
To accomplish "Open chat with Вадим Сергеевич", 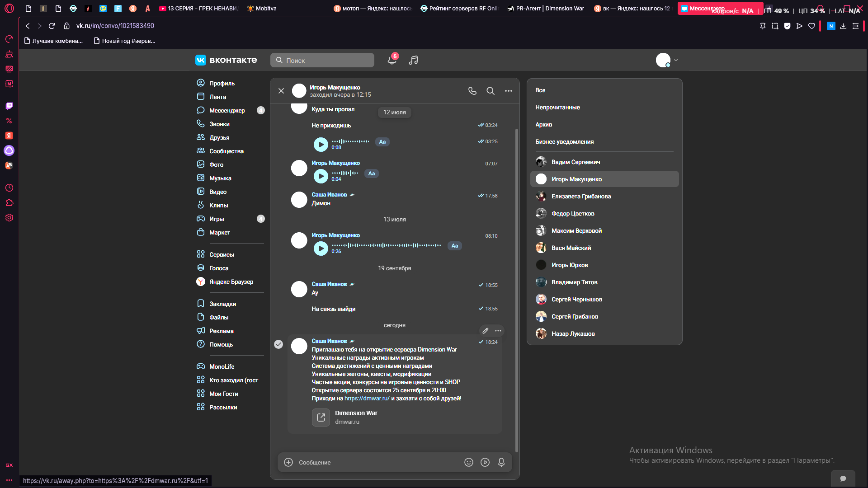I will click(604, 162).
